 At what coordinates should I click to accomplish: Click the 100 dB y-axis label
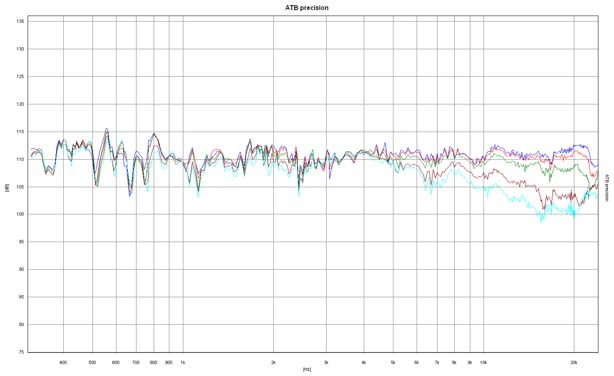pyautogui.click(x=20, y=214)
